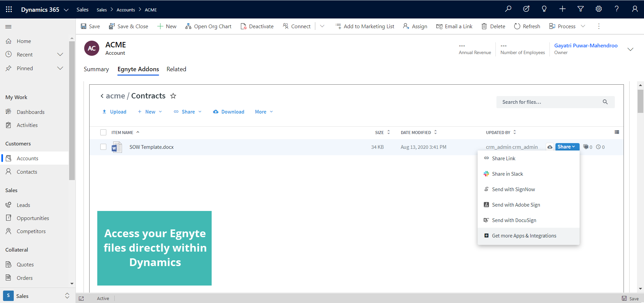Screen dimensions: 644x303
Task: Open the More dropdown in Egnyte toolbar
Action: point(264,112)
